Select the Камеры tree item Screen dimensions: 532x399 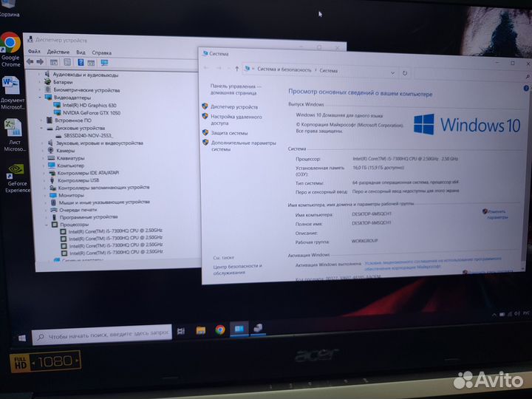(66, 151)
